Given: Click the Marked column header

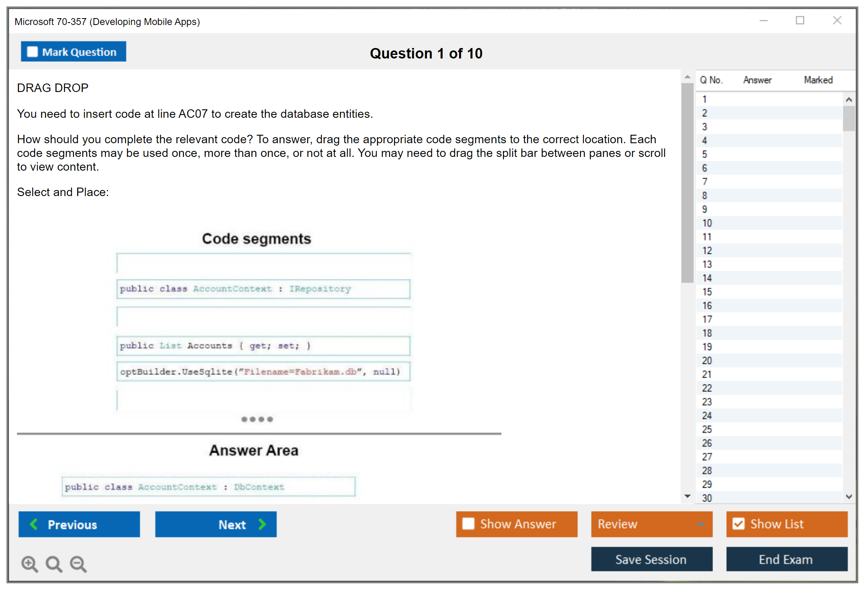Looking at the screenshot, I should point(818,80).
